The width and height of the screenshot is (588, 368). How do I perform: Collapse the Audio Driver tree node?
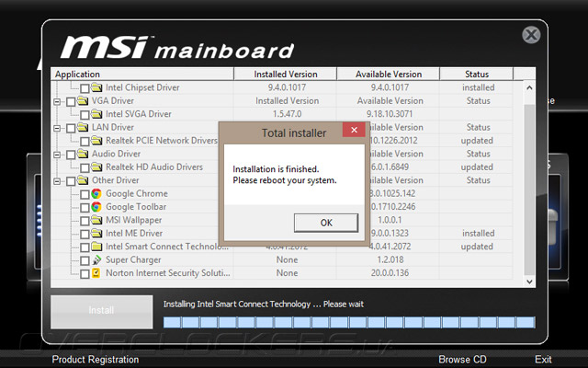click(57, 155)
